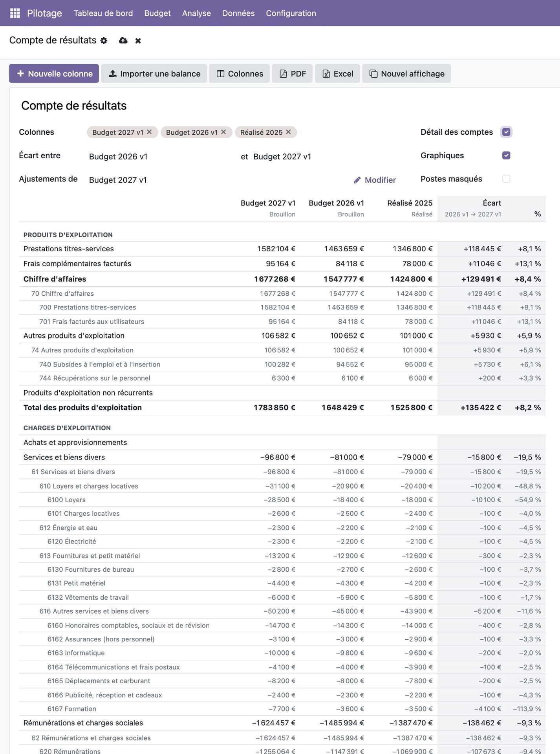Click the +135 422 € total écart value
This screenshot has height=754, width=560.
click(x=481, y=408)
